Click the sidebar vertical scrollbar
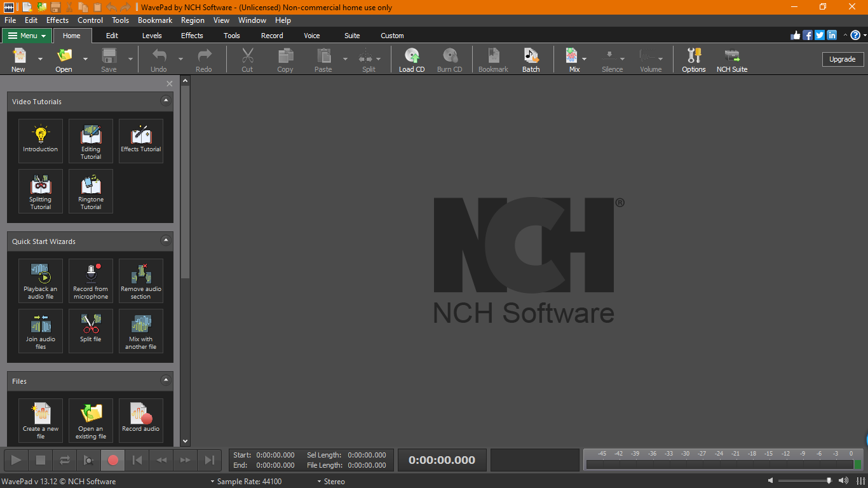The width and height of the screenshot is (868, 488). coord(186,182)
